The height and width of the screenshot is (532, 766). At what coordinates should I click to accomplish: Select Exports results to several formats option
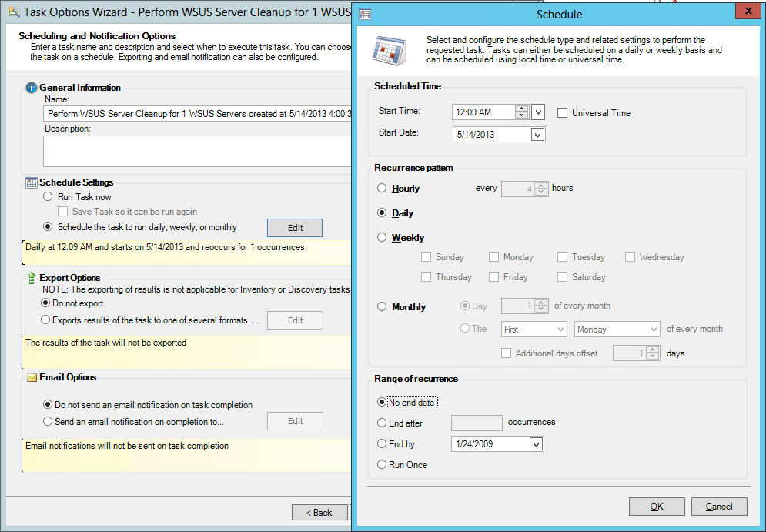(x=45, y=320)
